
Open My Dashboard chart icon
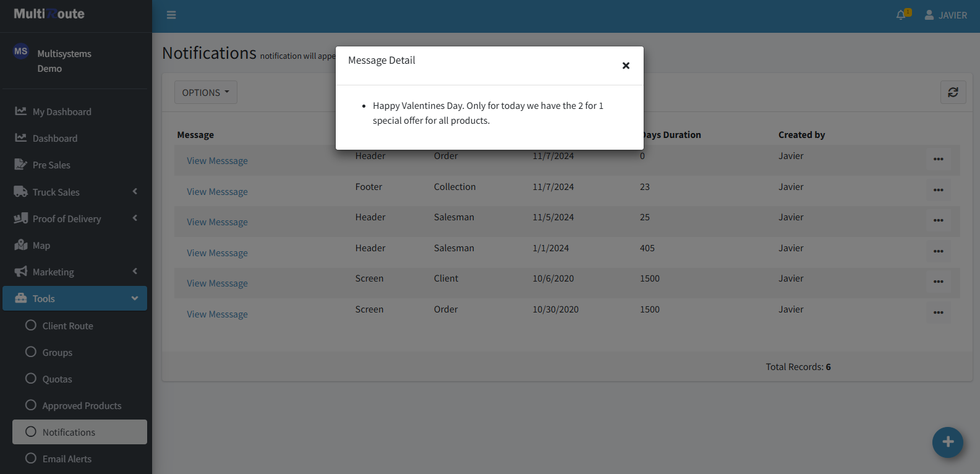tap(21, 111)
